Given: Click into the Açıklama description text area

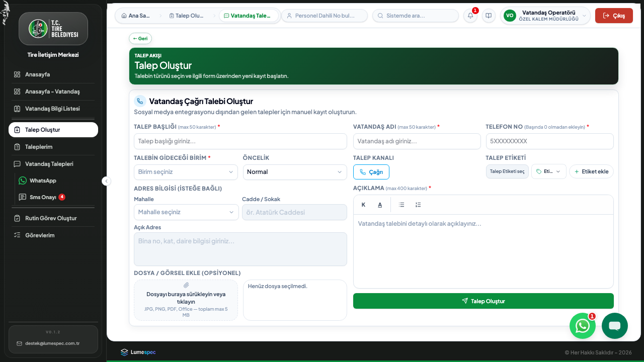Looking at the screenshot, I should [x=484, y=251].
